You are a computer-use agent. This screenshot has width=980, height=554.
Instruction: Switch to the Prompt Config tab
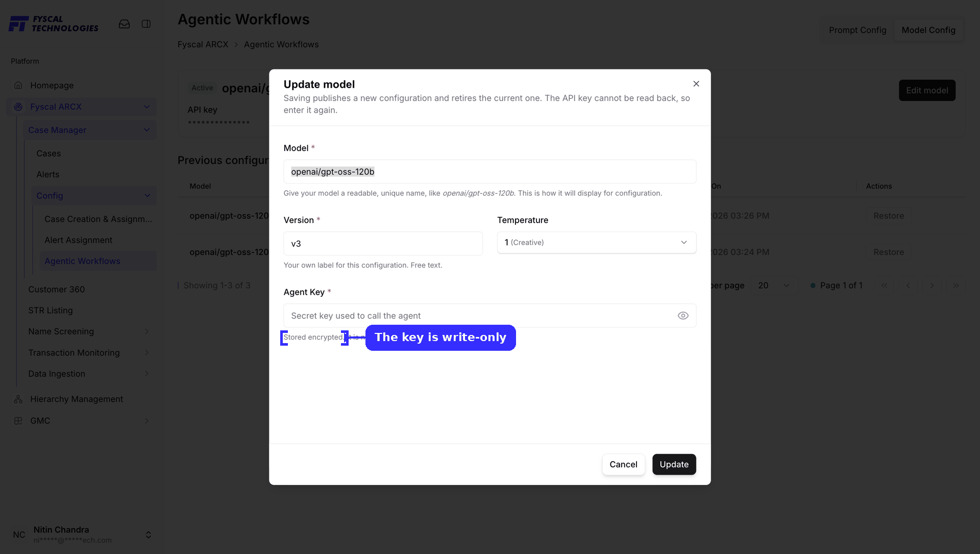tap(857, 30)
